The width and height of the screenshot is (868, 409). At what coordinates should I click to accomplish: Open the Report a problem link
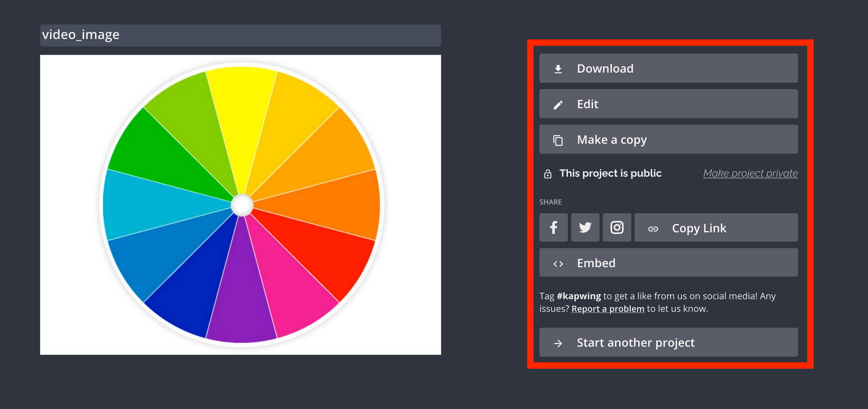coord(608,309)
